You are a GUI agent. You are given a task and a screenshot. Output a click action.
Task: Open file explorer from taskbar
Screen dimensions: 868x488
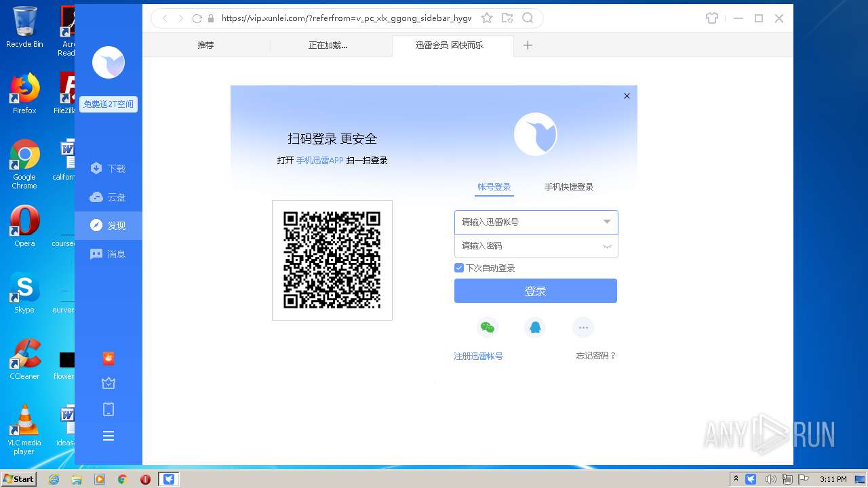77,479
